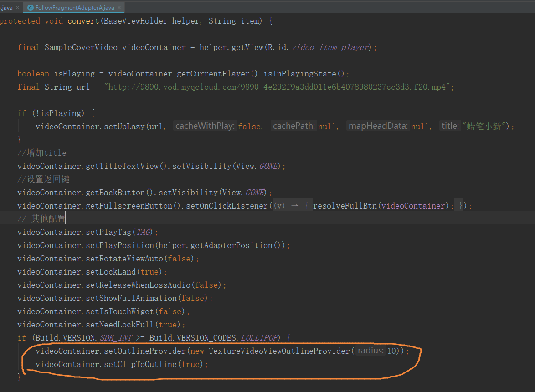This screenshot has width=535, height=392.
Task: Click the radius hint inside the circled code
Action: (371, 351)
